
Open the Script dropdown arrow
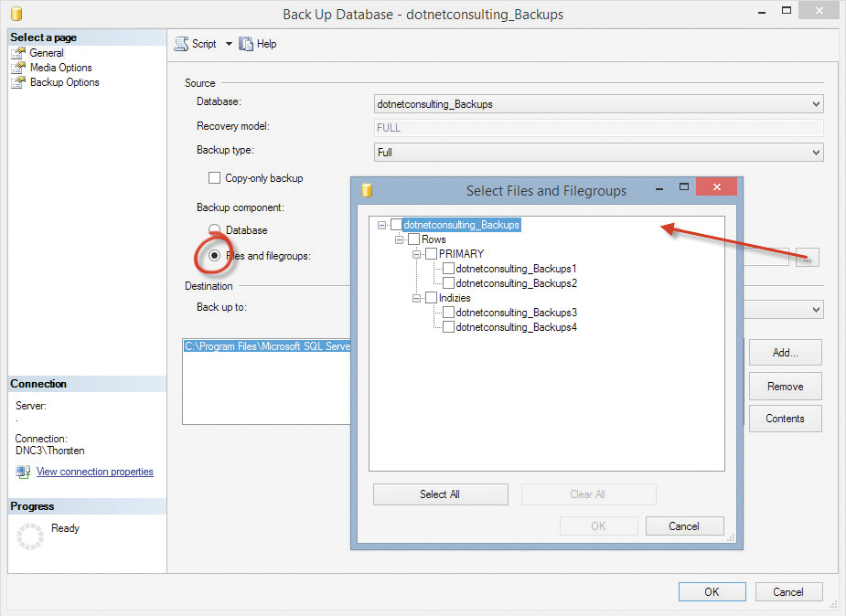(x=229, y=44)
